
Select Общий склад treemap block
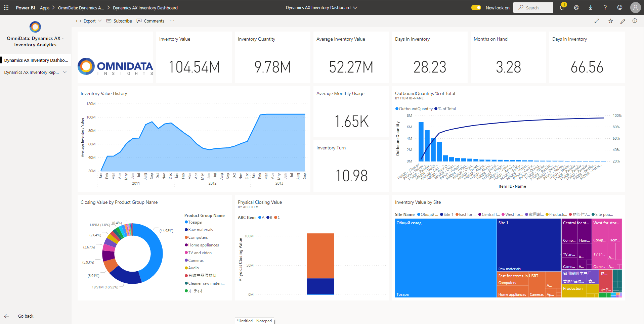pyautogui.click(x=446, y=258)
